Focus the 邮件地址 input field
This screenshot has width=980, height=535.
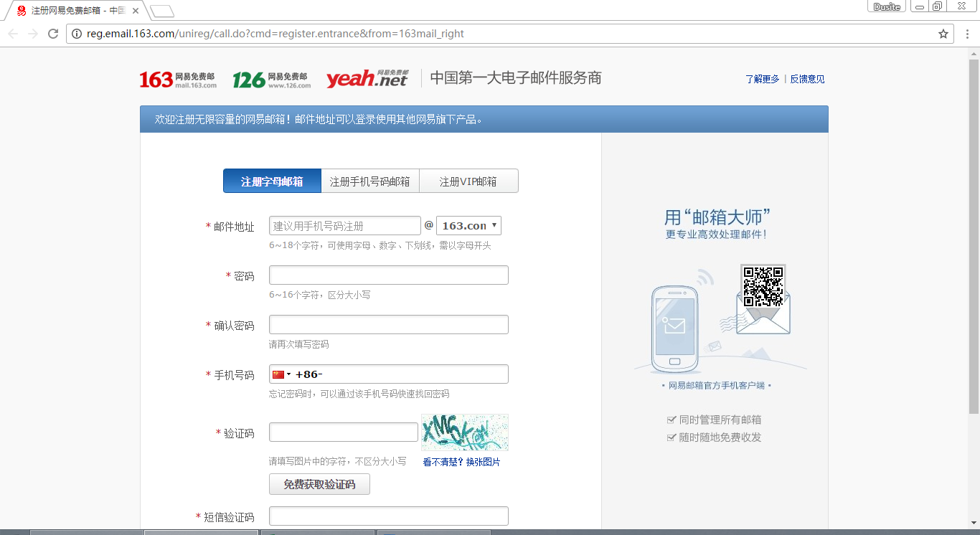pyautogui.click(x=345, y=226)
